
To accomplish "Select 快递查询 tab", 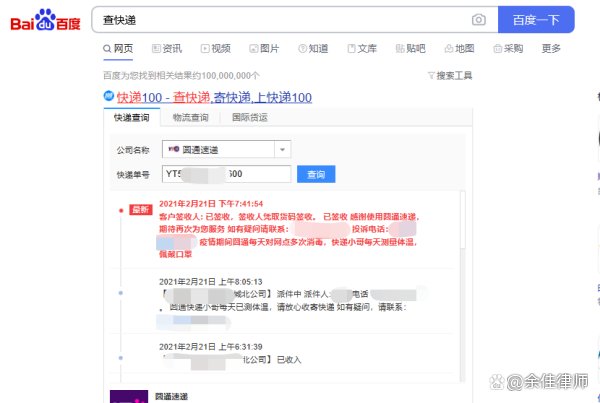I will tap(132, 117).
